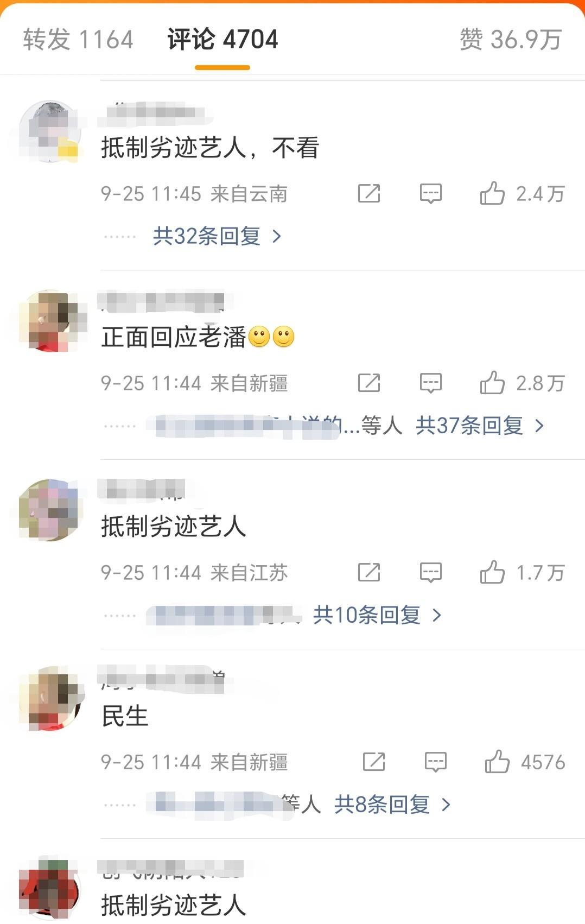Viewport: 585px width, 924px height.
Task: Like the 正面回应老潘 comment
Action: (x=492, y=383)
